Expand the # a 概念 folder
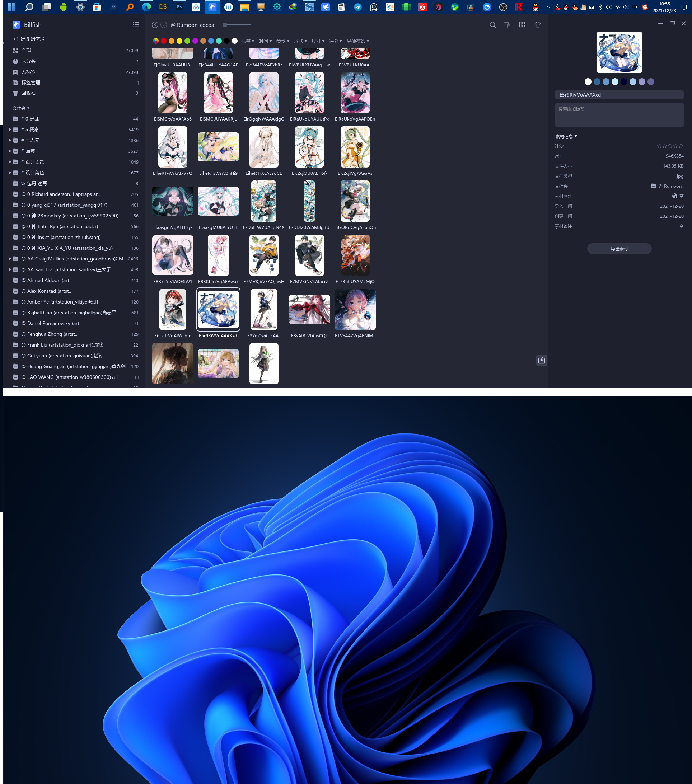The height and width of the screenshot is (784, 692). click(x=10, y=130)
